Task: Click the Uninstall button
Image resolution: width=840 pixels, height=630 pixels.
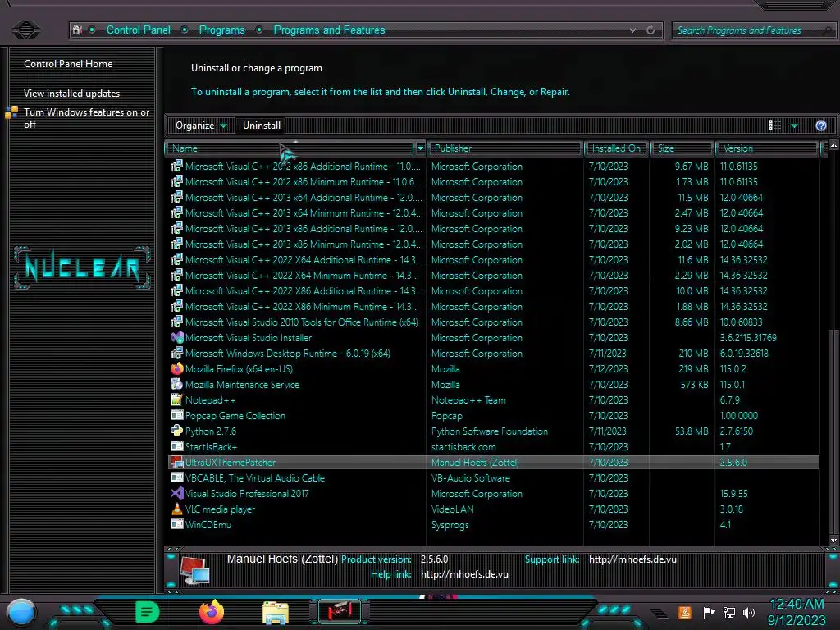Action: [x=262, y=126]
